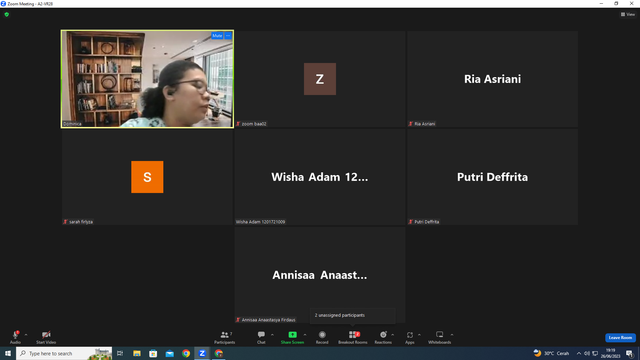Click the taskbar search box
Image resolution: width=640 pixels, height=360 pixels.
[64, 353]
